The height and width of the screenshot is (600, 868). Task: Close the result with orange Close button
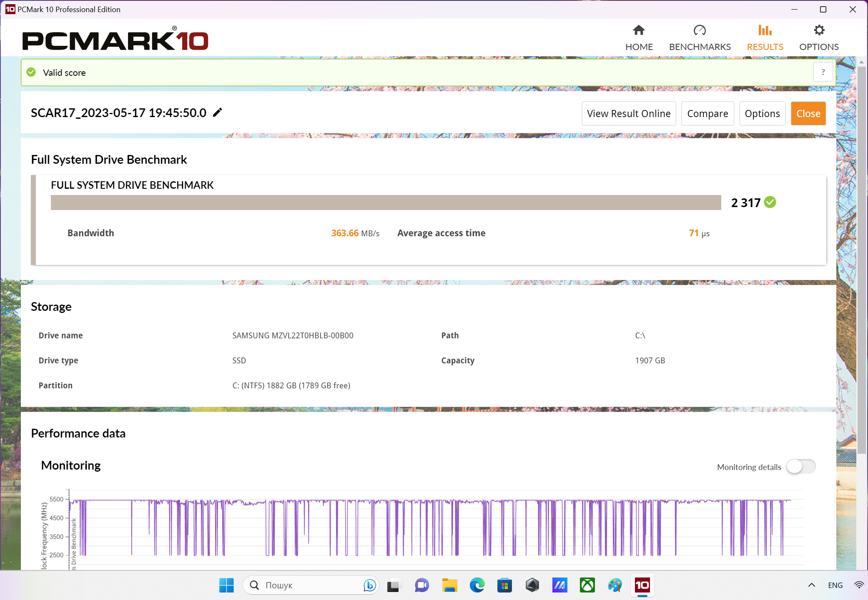pyautogui.click(x=808, y=113)
